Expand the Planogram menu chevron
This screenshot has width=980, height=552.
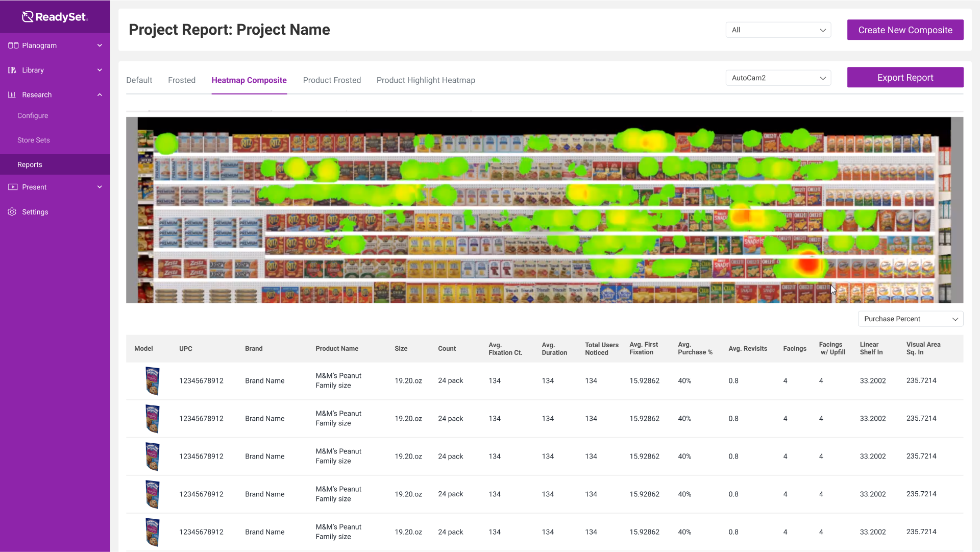click(100, 45)
